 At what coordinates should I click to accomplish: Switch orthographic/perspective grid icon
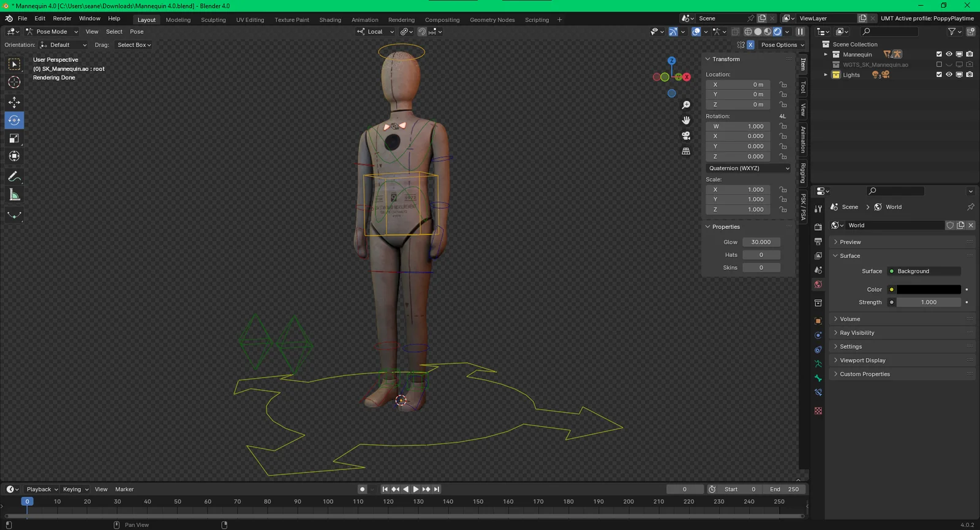pyautogui.click(x=686, y=151)
